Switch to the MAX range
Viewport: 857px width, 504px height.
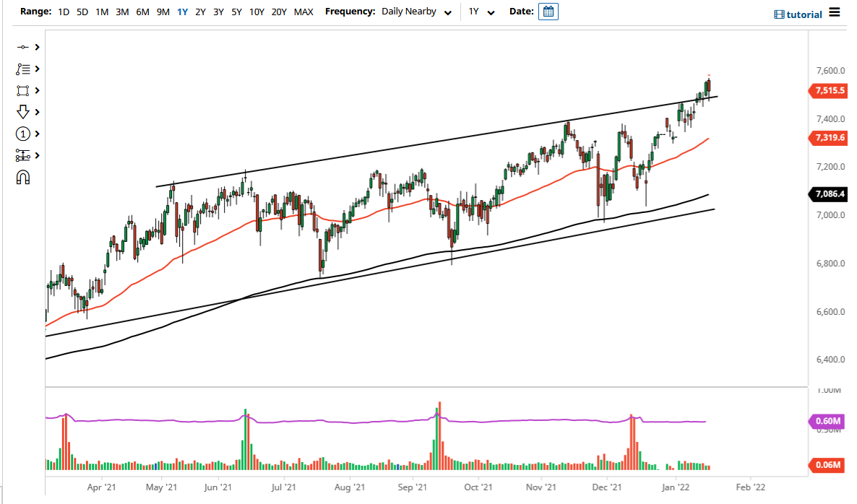coord(304,12)
